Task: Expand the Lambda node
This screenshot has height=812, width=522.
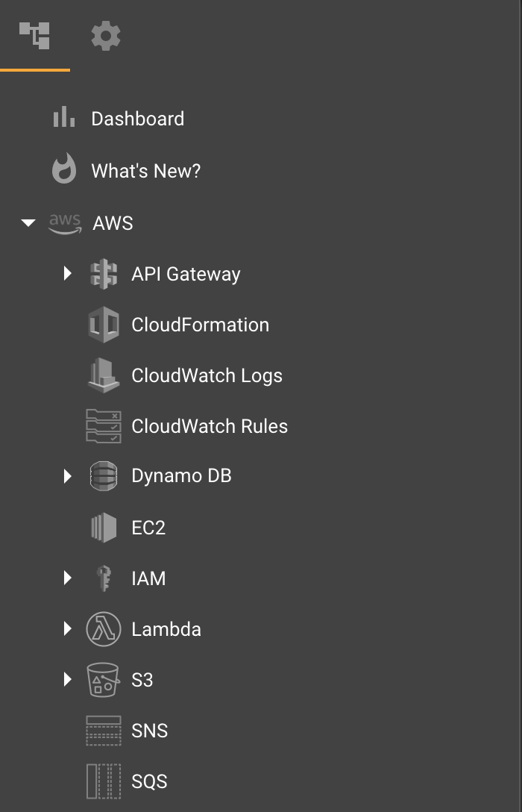Action: tap(68, 629)
